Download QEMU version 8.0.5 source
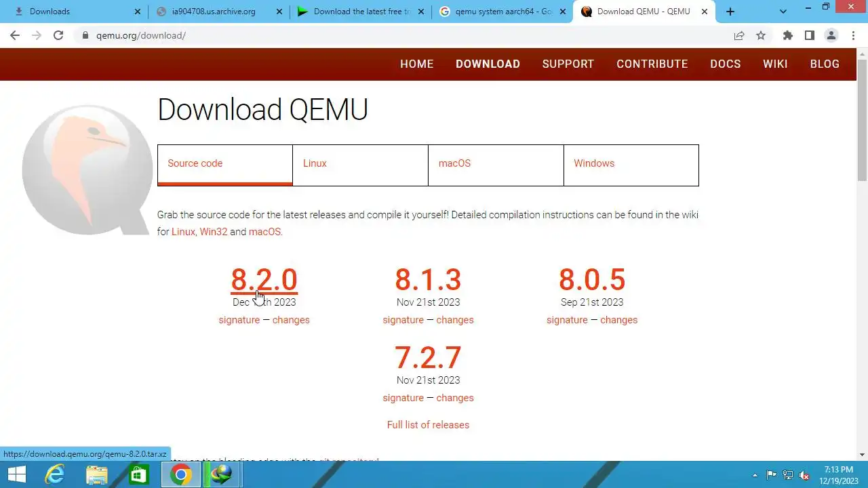This screenshot has width=868, height=488. [592, 280]
